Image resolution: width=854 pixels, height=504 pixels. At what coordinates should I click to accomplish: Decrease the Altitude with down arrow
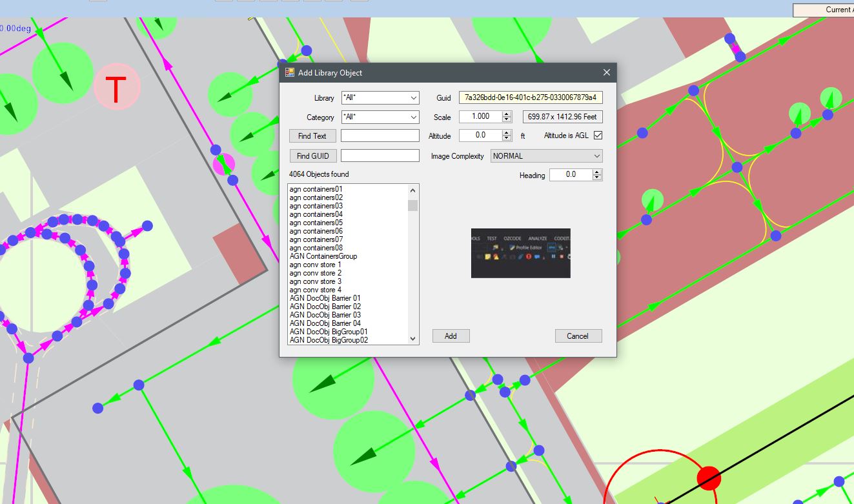tap(505, 139)
